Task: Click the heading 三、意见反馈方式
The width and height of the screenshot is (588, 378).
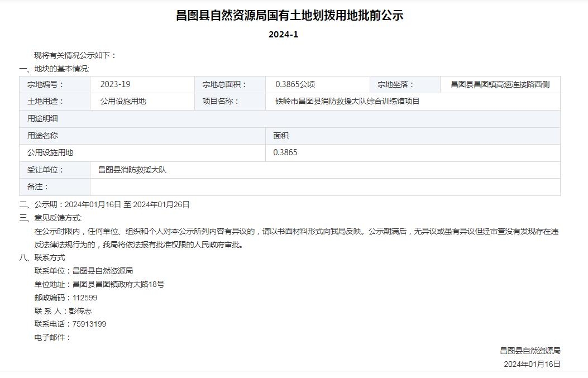Action: pos(50,218)
